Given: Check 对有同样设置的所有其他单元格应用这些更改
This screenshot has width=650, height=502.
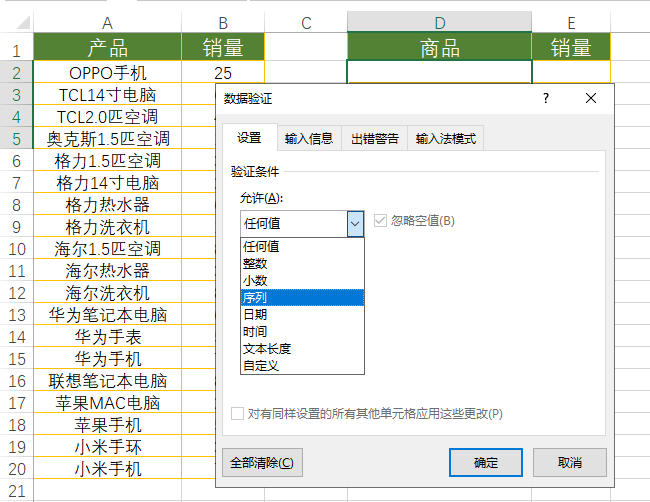Looking at the screenshot, I should coord(237,413).
